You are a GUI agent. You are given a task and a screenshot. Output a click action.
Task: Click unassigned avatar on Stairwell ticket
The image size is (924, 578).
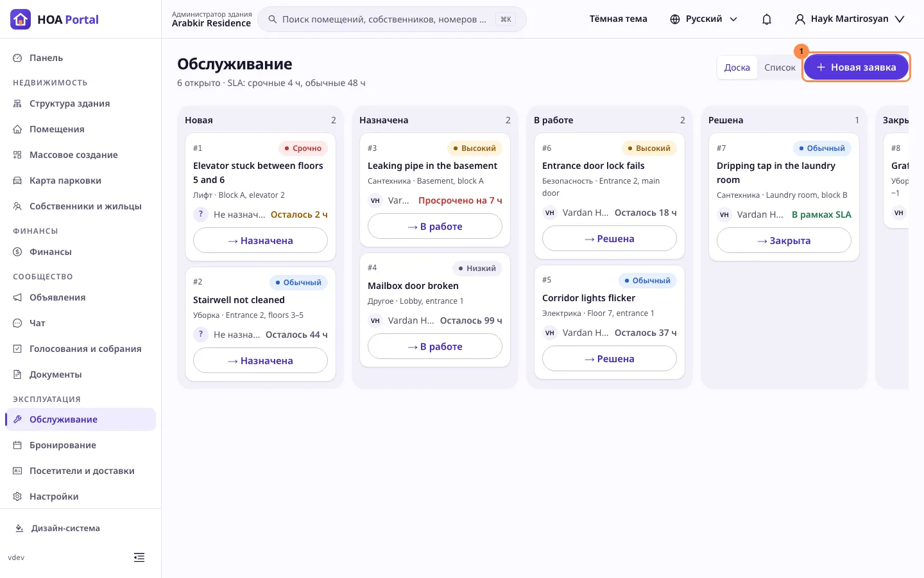[201, 335]
